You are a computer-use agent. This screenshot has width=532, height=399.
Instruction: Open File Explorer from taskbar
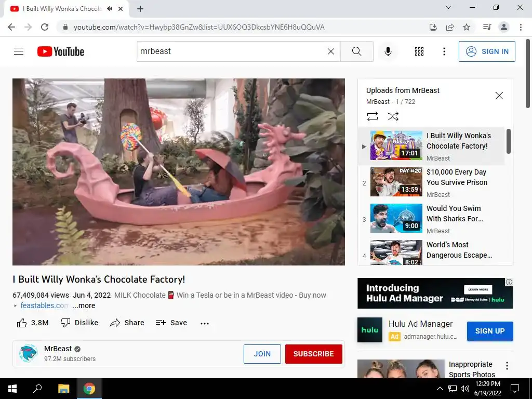tap(63, 389)
